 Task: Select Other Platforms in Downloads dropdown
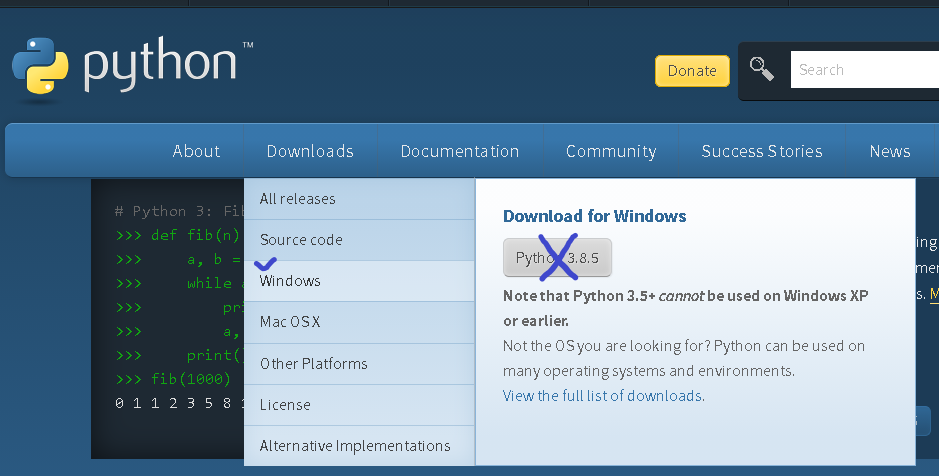point(359,363)
